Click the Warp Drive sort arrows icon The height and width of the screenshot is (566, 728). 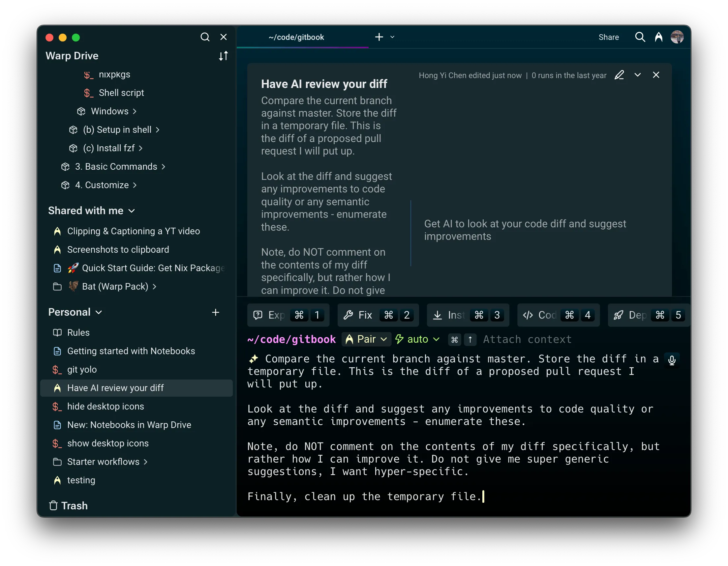click(223, 56)
